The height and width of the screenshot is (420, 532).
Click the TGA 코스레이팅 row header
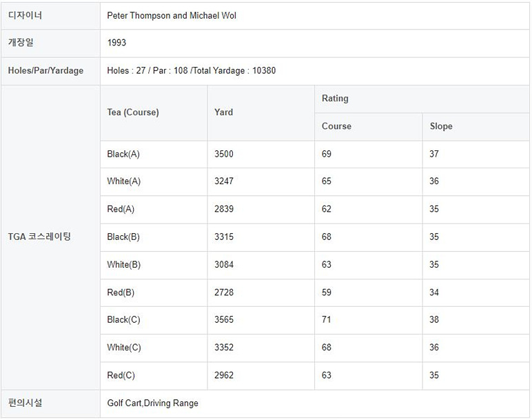coord(39,237)
